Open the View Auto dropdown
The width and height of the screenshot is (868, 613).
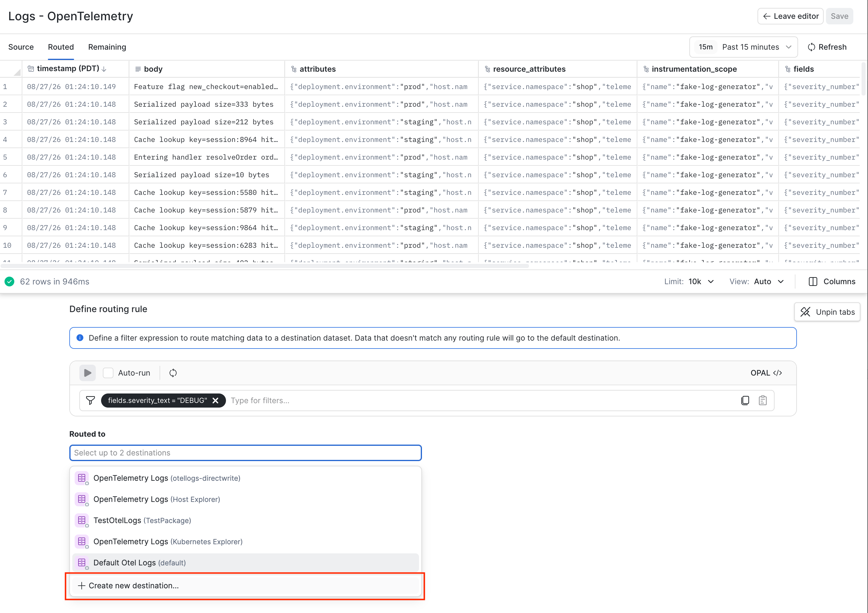[x=756, y=281]
